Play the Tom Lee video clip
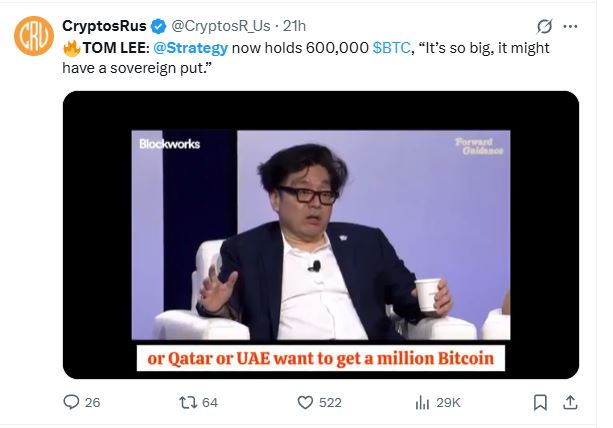Image resolution: width=613 pixels, height=428 pixels. (321, 235)
